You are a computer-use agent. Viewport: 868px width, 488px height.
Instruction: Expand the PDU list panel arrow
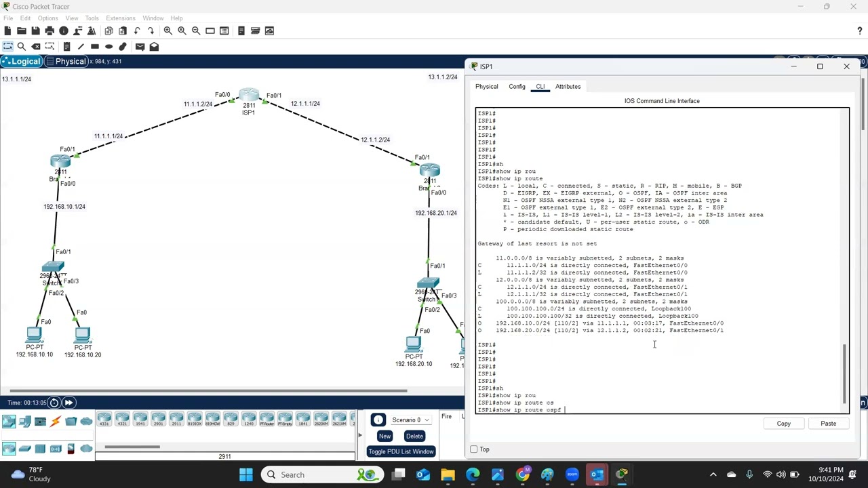tap(361, 436)
